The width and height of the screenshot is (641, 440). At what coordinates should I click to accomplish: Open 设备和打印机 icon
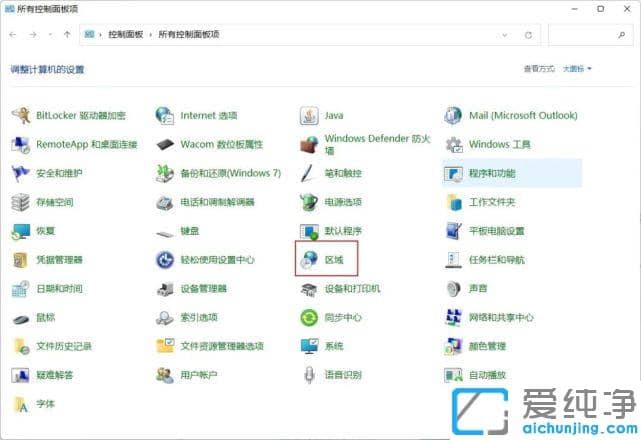(x=309, y=289)
